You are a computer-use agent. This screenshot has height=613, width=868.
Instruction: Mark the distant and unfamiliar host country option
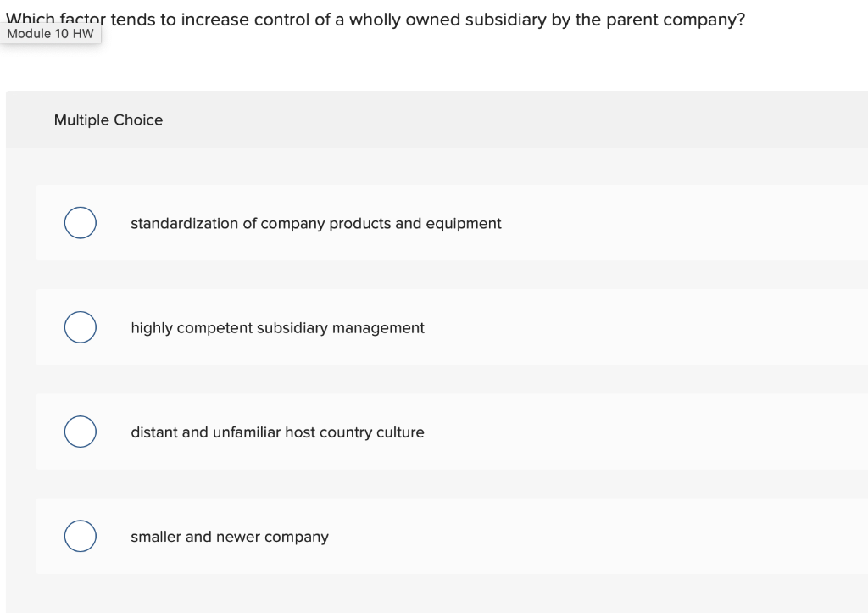(x=80, y=432)
